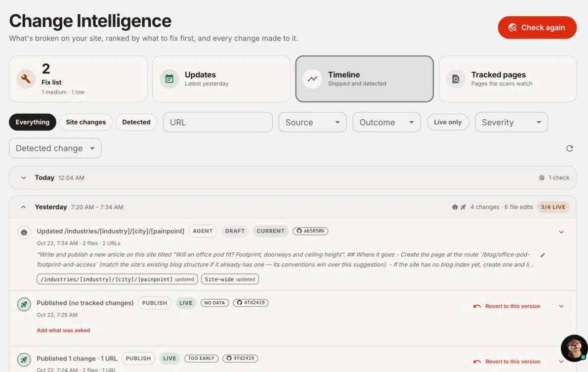
Task: Click the refresh icon beside filters
Action: click(x=569, y=148)
